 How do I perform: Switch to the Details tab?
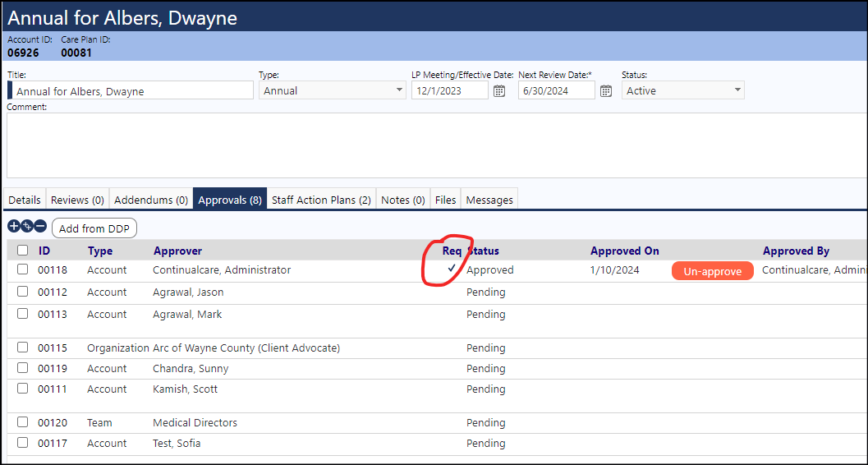tap(25, 200)
